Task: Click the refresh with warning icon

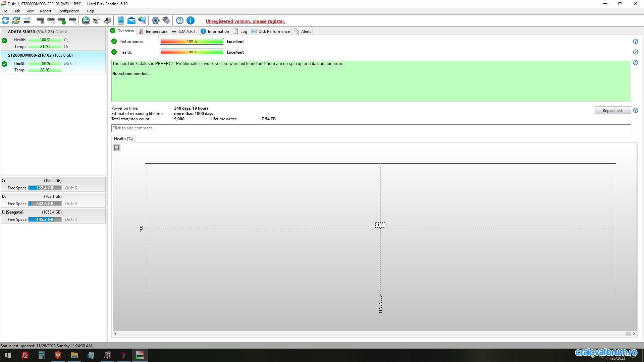Action: click(x=16, y=20)
